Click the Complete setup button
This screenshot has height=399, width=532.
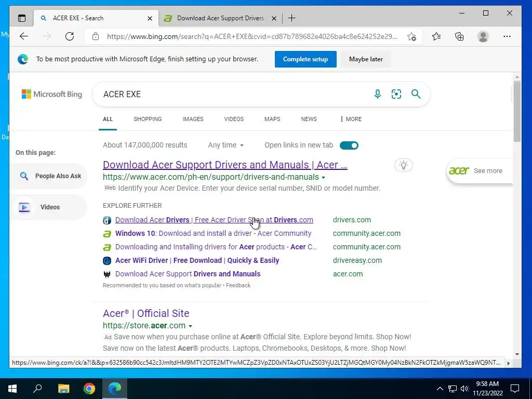(305, 59)
